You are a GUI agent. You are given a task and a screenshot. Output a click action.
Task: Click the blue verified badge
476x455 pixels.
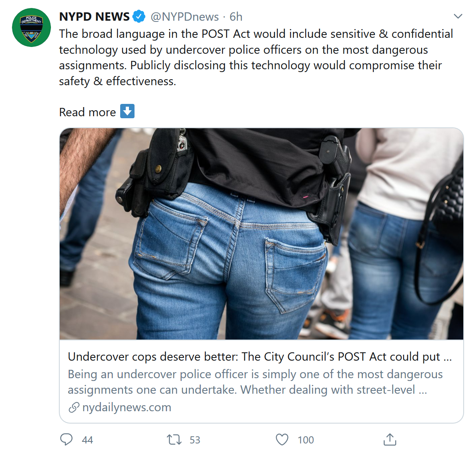click(x=139, y=16)
